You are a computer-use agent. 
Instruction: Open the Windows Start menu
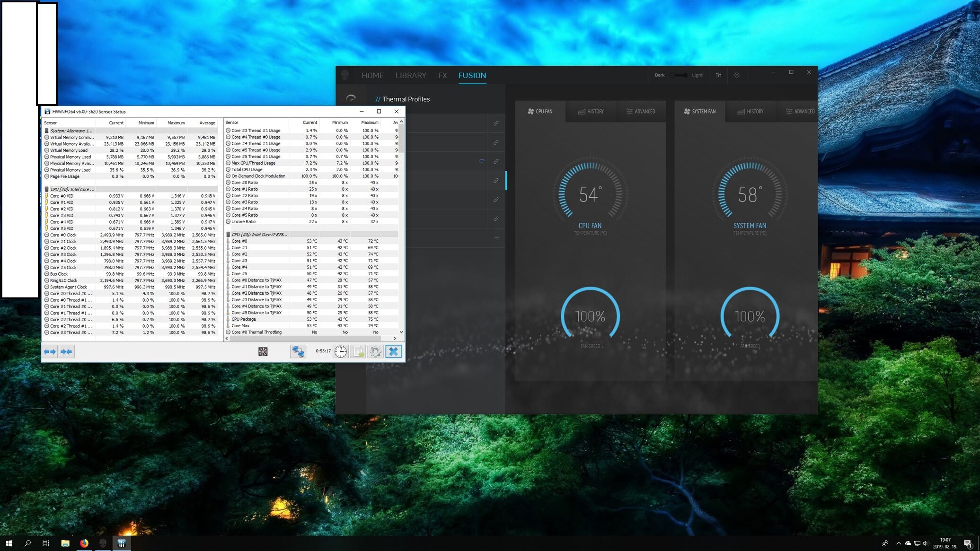(x=9, y=543)
